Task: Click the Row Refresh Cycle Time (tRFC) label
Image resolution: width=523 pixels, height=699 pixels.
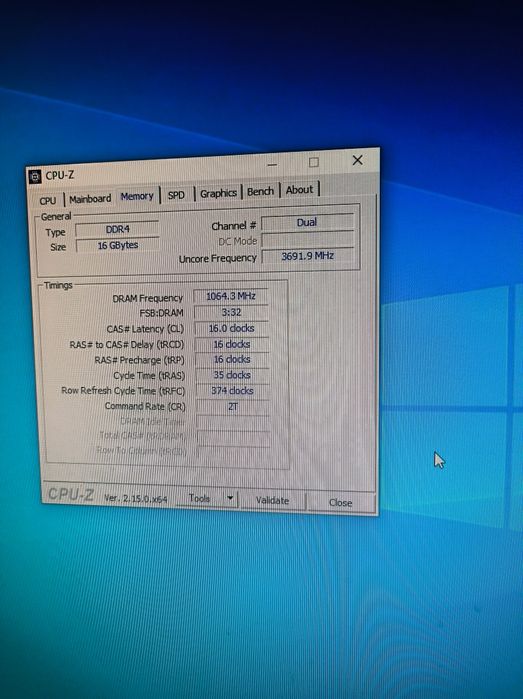Action: click(x=123, y=391)
